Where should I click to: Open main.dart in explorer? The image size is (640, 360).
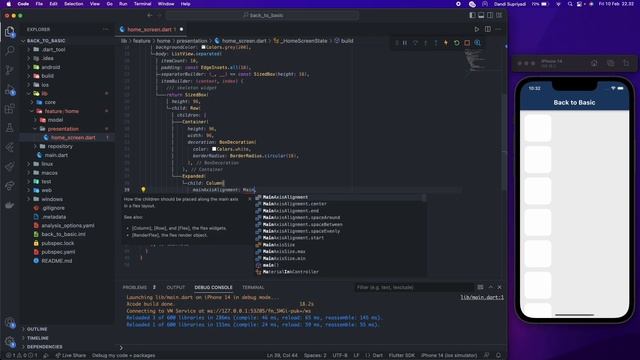pos(56,155)
